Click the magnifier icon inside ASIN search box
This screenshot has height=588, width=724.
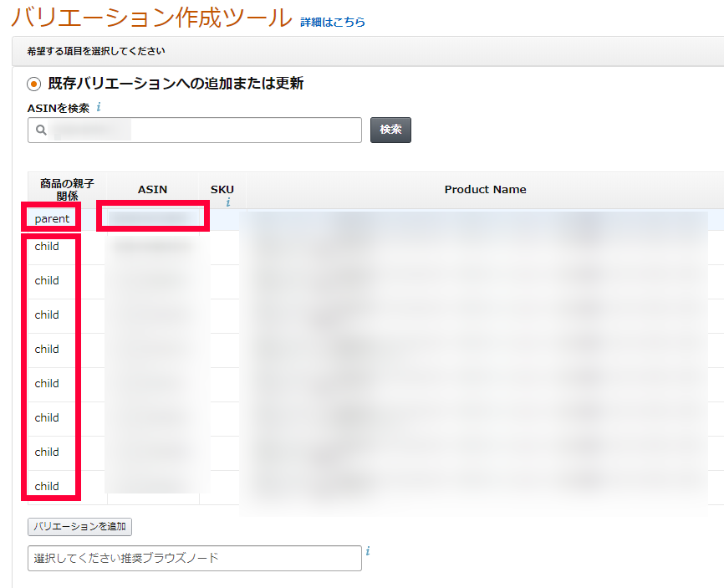(x=40, y=130)
